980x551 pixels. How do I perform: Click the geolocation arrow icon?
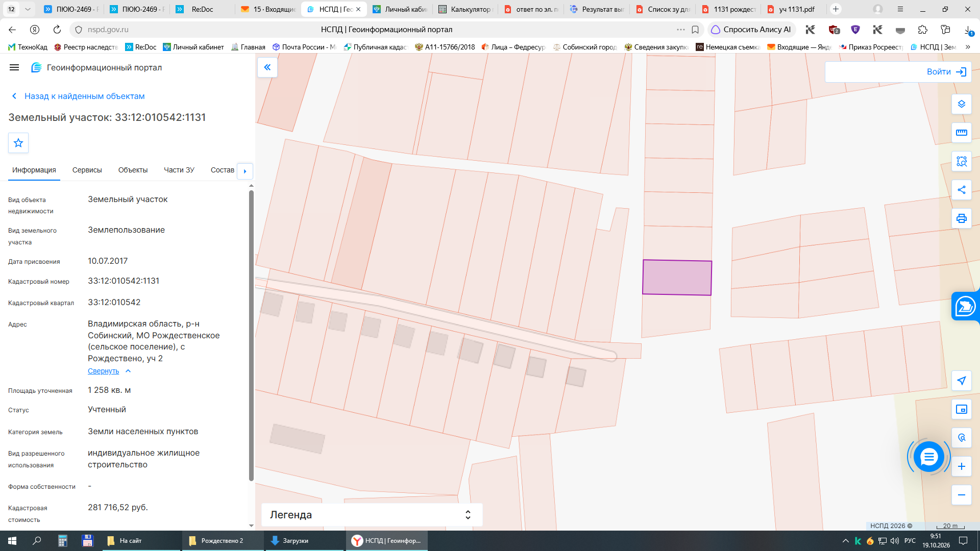[x=962, y=381]
